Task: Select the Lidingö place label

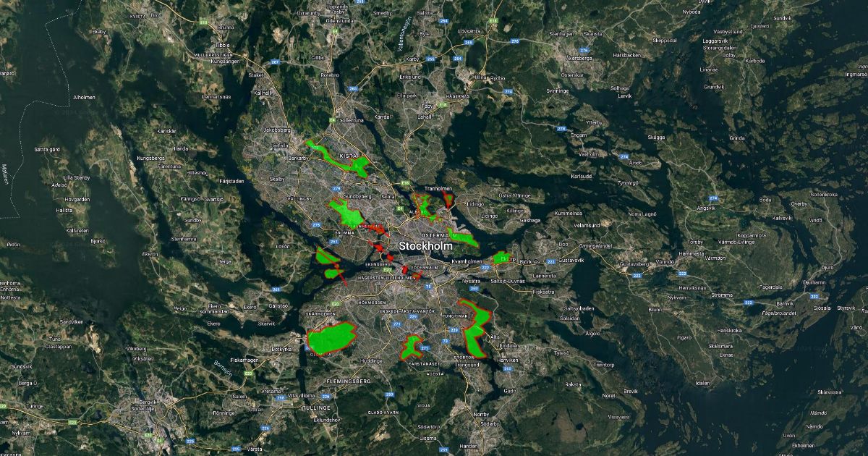Action: (475, 203)
